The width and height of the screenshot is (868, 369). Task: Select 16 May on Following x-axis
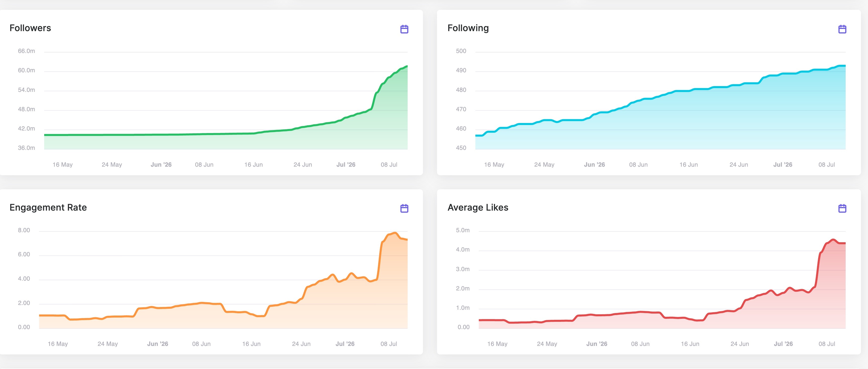(x=494, y=165)
